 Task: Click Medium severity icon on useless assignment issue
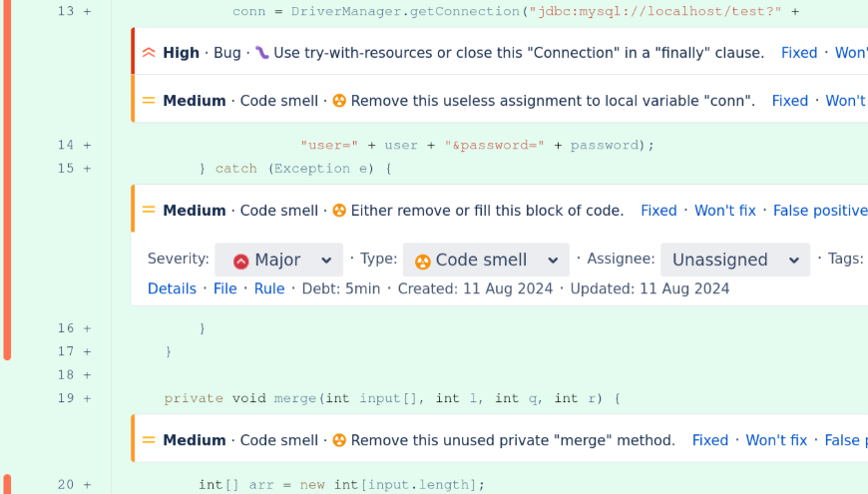tap(149, 101)
